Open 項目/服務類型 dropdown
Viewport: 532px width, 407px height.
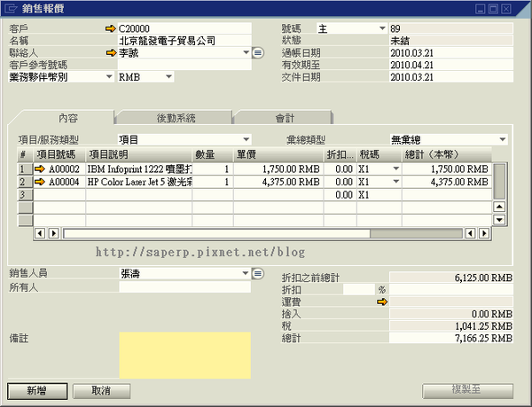[x=246, y=139]
